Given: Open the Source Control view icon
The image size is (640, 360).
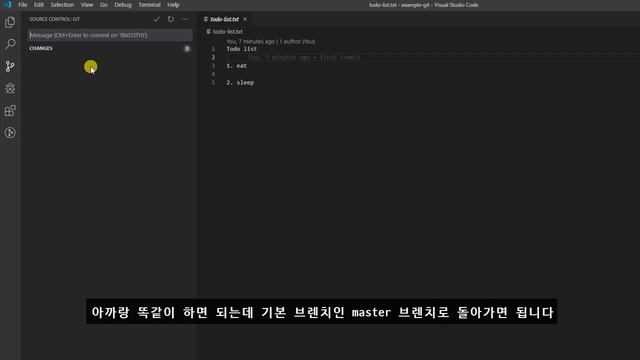Looking at the screenshot, I should pyautogui.click(x=10, y=66).
